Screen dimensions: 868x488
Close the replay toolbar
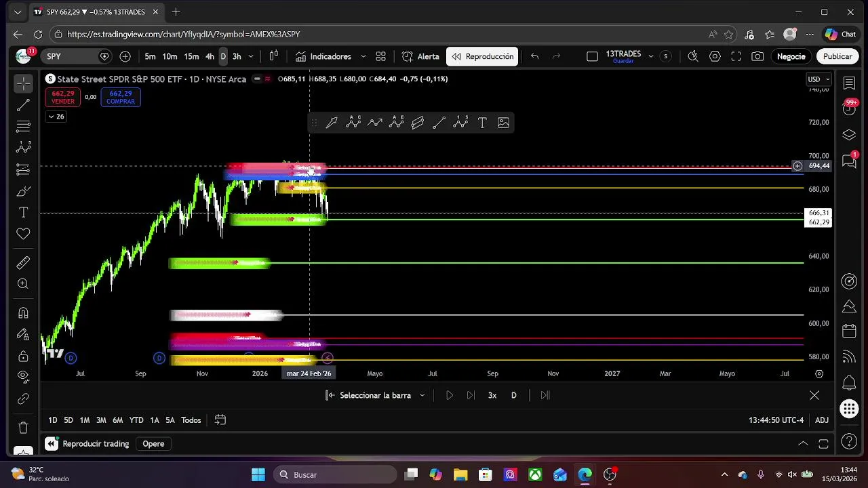pos(814,395)
